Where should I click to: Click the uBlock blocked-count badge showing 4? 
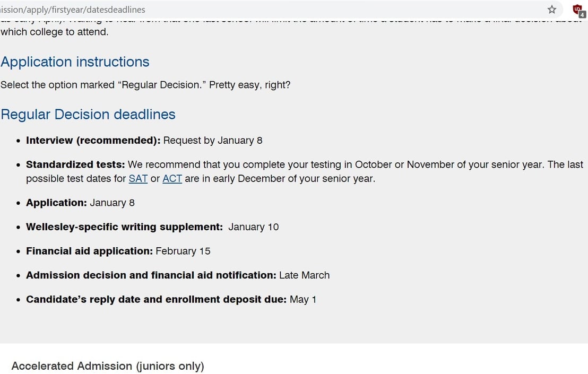pos(581,13)
